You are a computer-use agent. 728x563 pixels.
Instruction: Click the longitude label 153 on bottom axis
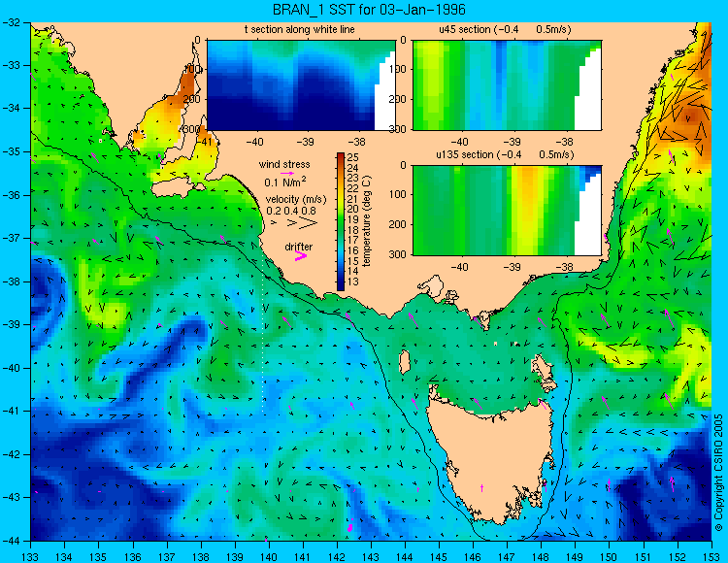[x=711, y=557]
